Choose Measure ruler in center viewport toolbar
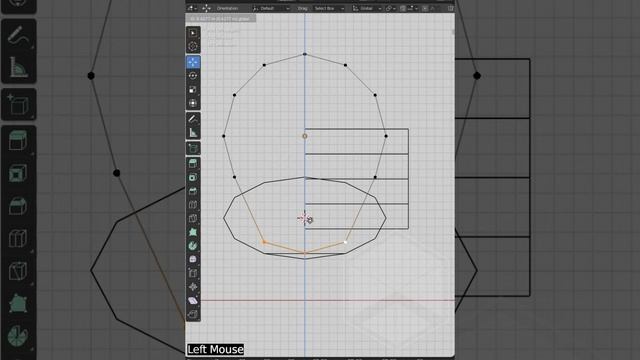Screen dimensions: 640x360 pyautogui.click(x=193, y=133)
